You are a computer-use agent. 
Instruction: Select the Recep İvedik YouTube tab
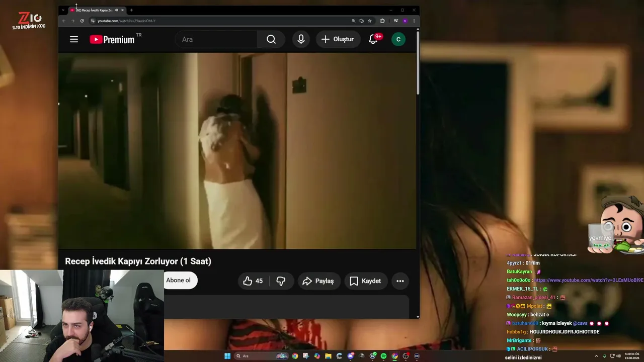94,10
